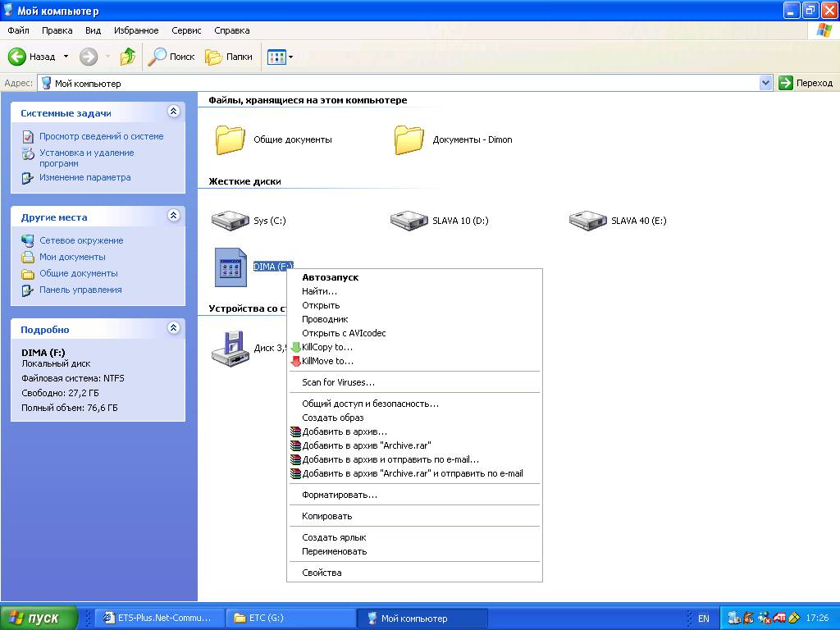Open the Общие документы folder icon
The height and width of the screenshot is (630, 840).
pyautogui.click(x=230, y=139)
